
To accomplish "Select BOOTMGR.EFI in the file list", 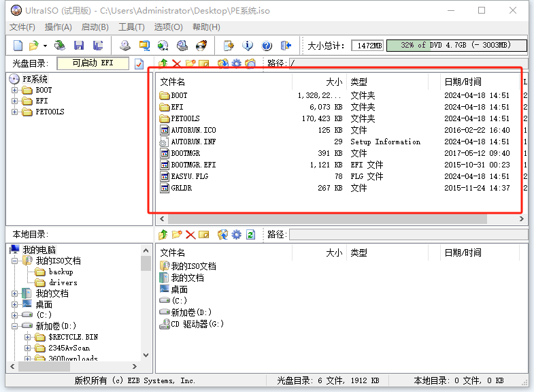I will (193, 165).
